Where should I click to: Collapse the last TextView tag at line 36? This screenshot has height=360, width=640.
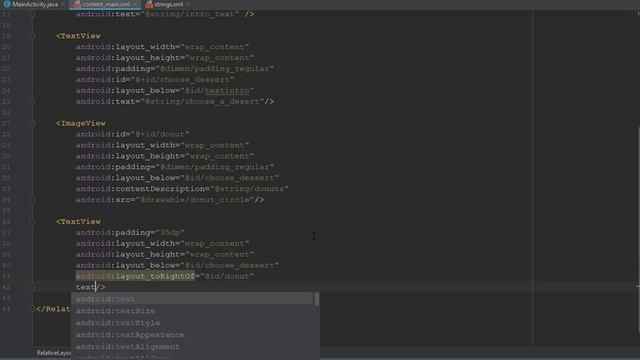pyautogui.click(x=32, y=221)
